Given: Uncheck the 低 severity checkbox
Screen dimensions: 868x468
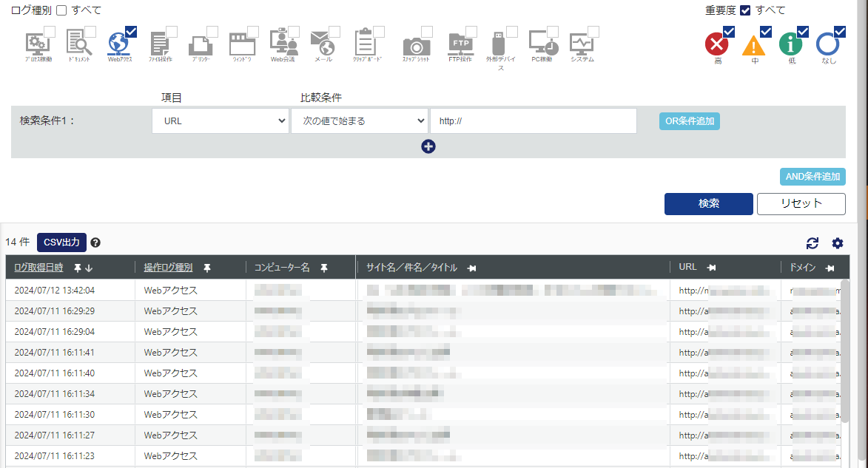Looking at the screenshot, I should click(803, 32).
